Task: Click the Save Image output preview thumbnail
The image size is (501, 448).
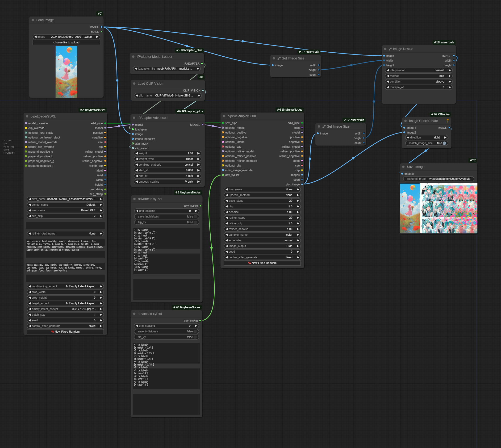Action: coord(438,208)
